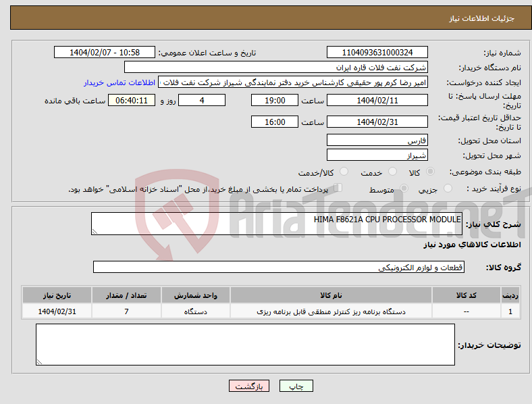532x404 pixels.
Task: Open the اطلاعات تماس خریدار link
Action: (119, 82)
